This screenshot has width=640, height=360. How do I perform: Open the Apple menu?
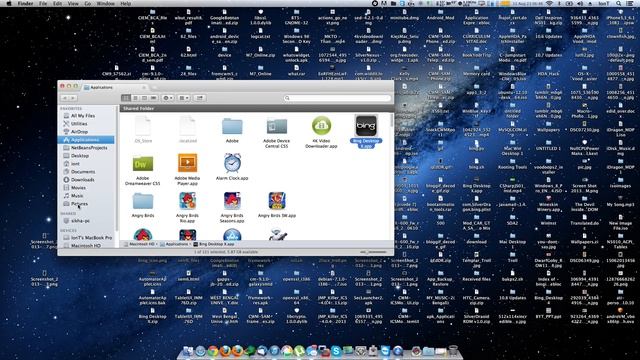pyautogui.click(x=9, y=3)
